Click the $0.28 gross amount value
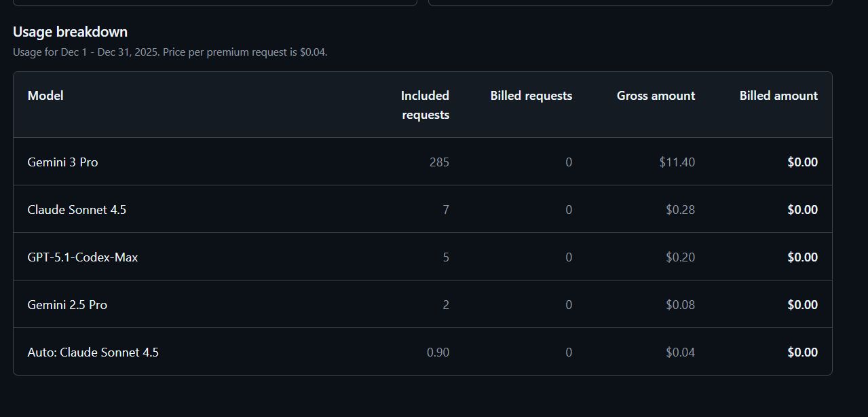Image resolution: width=868 pixels, height=417 pixels. 681,209
